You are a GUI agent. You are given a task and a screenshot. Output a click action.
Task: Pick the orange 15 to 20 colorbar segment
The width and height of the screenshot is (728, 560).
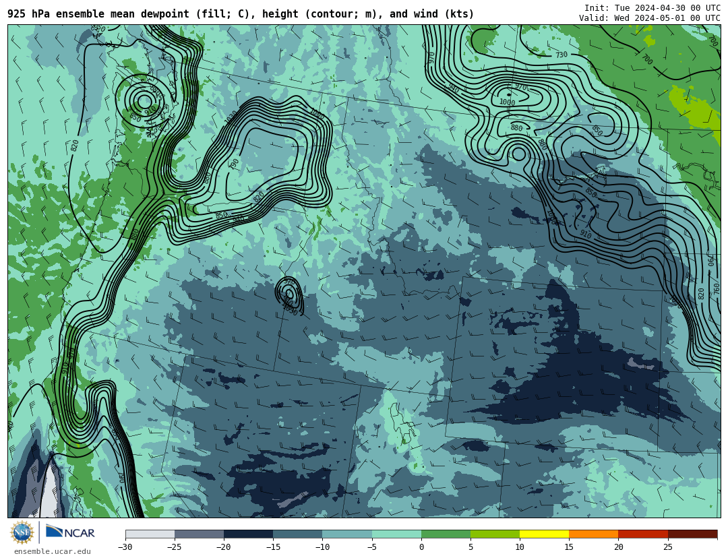point(594,534)
